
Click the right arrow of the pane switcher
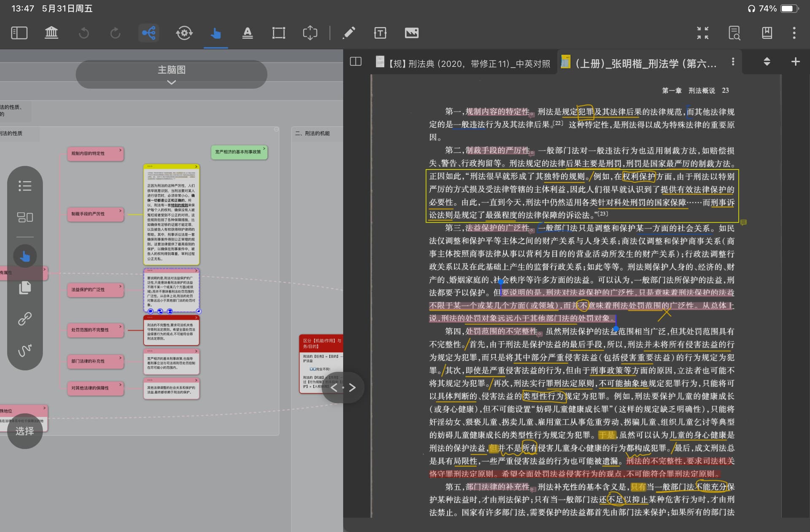pyautogui.click(x=353, y=387)
